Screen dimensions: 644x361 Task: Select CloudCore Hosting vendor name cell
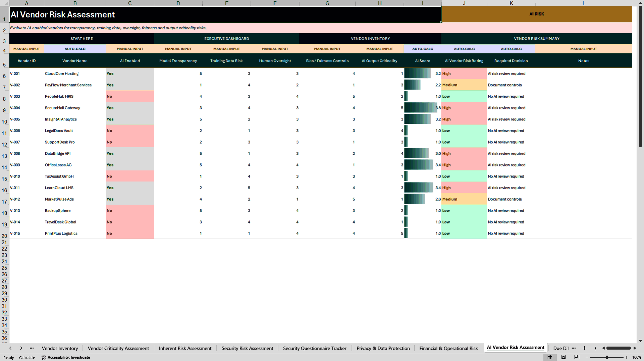point(75,73)
